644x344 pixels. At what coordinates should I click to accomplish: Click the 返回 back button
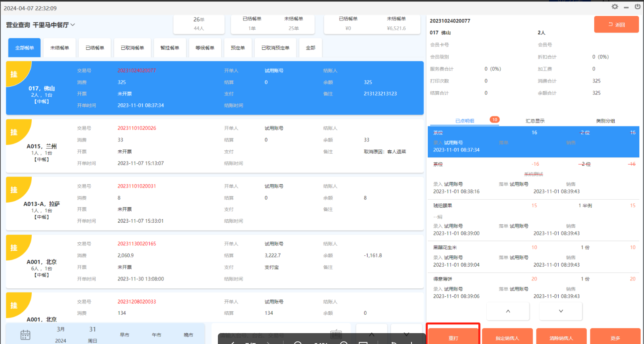click(616, 25)
